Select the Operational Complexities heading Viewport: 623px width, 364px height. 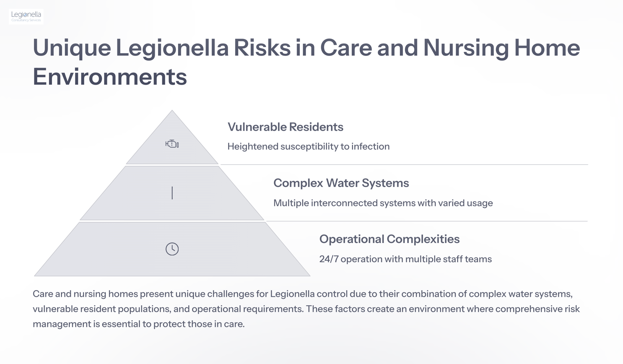[389, 239]
